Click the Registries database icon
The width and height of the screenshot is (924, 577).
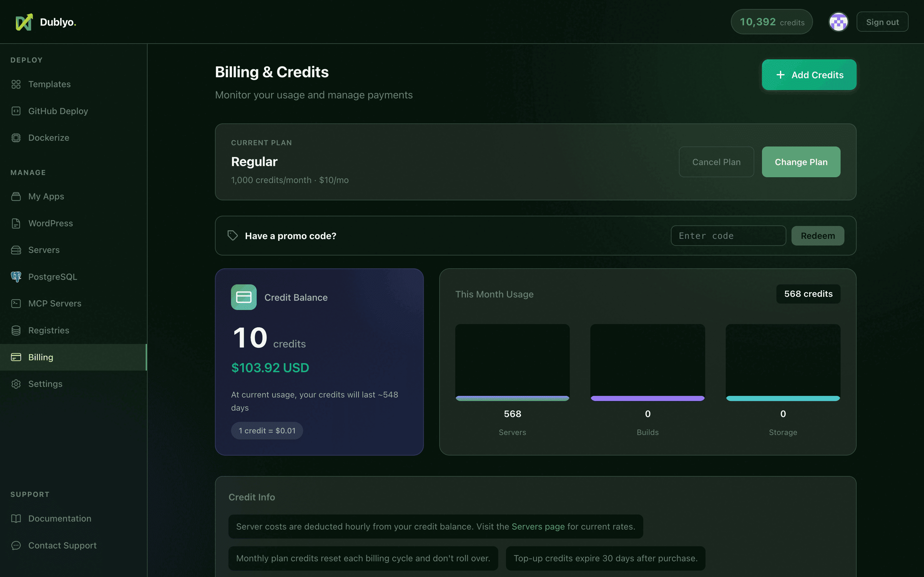tap(16, 330)
